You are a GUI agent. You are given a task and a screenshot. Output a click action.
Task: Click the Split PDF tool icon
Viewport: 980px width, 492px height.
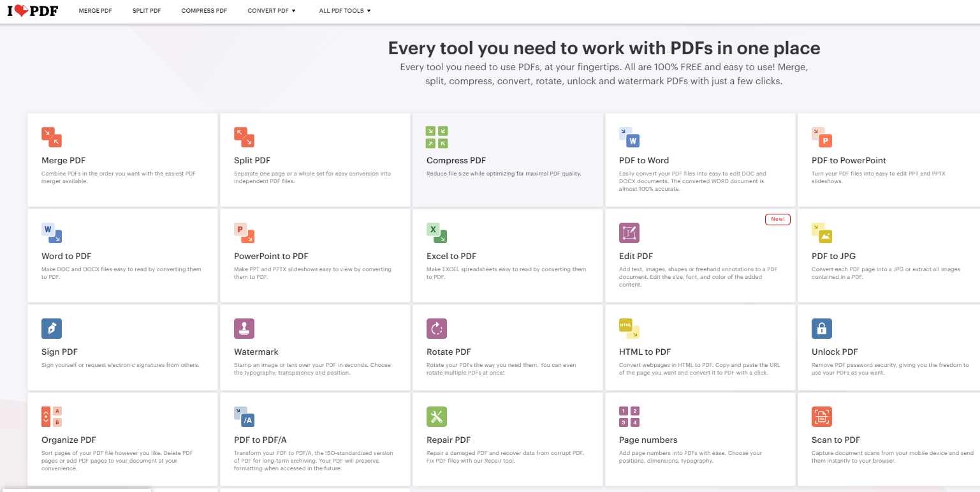244,137
